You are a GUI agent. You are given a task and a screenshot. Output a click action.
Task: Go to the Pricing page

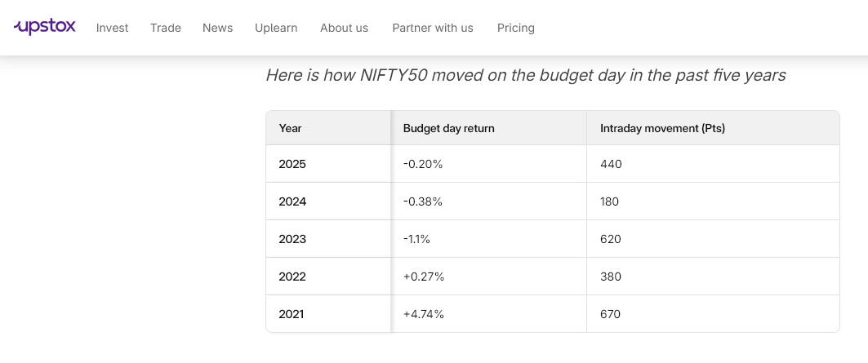pos(516,28)
